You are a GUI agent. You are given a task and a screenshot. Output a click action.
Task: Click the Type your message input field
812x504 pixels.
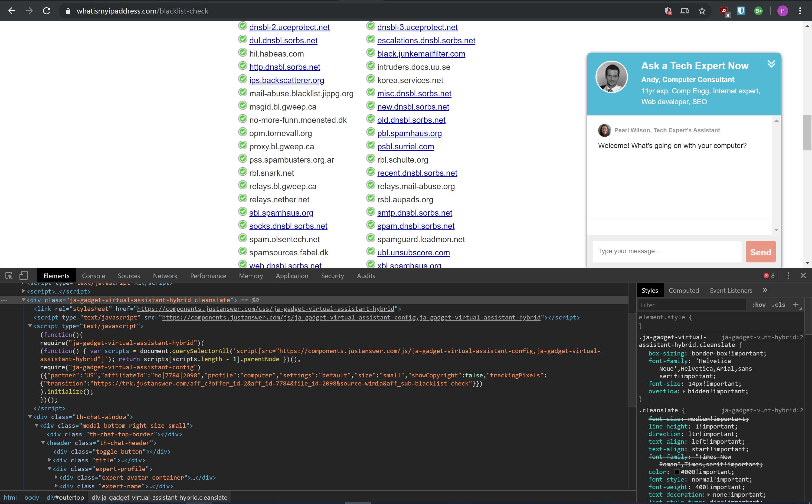click(x=666, y=251)
